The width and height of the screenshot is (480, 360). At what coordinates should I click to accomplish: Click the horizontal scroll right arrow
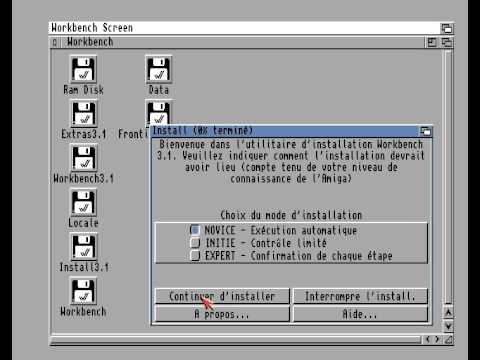tap(438, 339)
